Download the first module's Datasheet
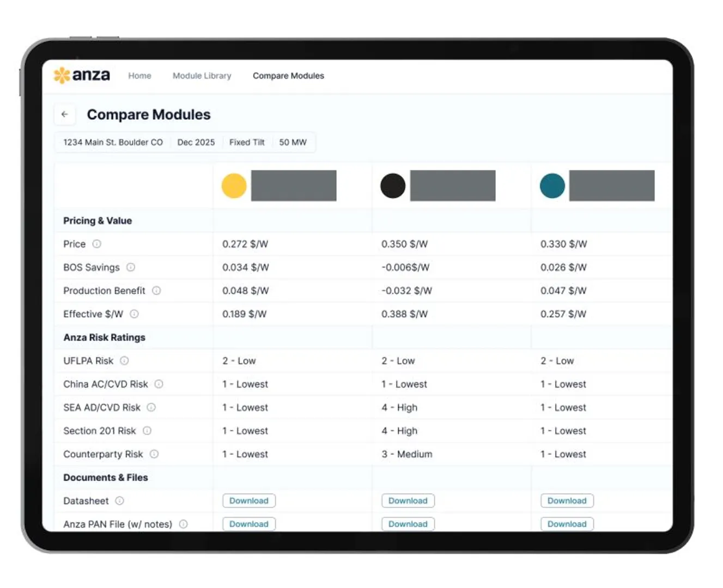723x588 pixels. point(249,500)
